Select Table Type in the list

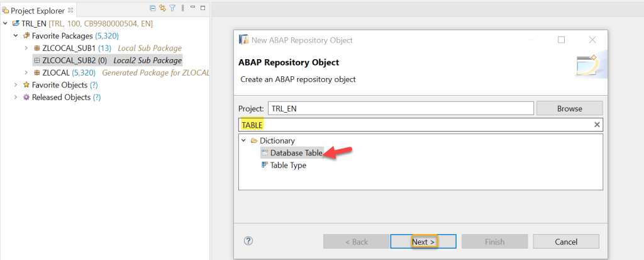coord(288,165)
